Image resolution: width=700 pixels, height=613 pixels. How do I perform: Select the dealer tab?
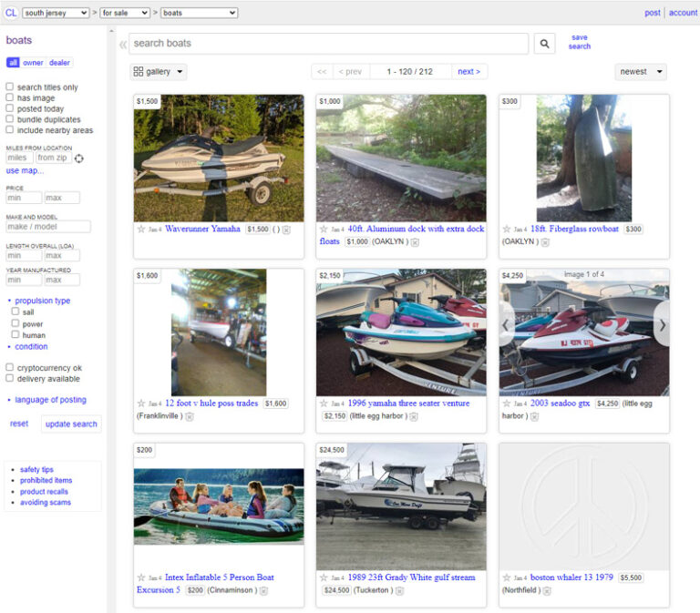click(x=59, y=63)
